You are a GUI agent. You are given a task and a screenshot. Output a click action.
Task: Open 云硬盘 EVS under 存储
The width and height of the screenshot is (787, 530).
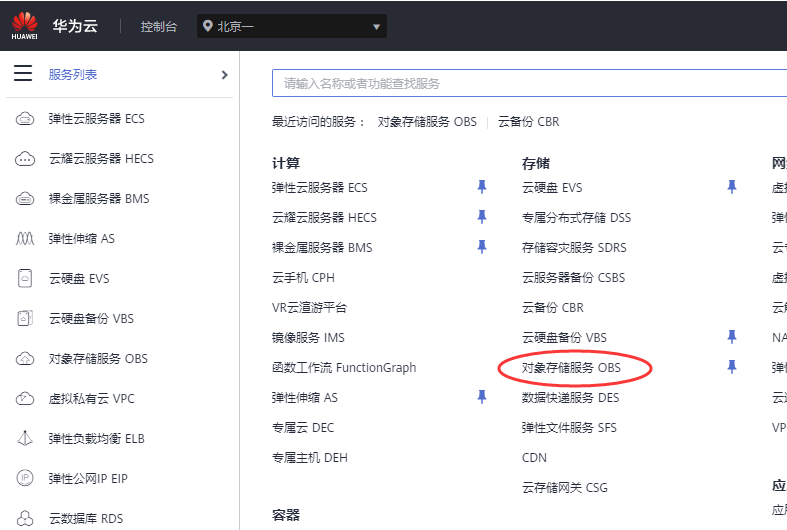[x=552, y=188]
